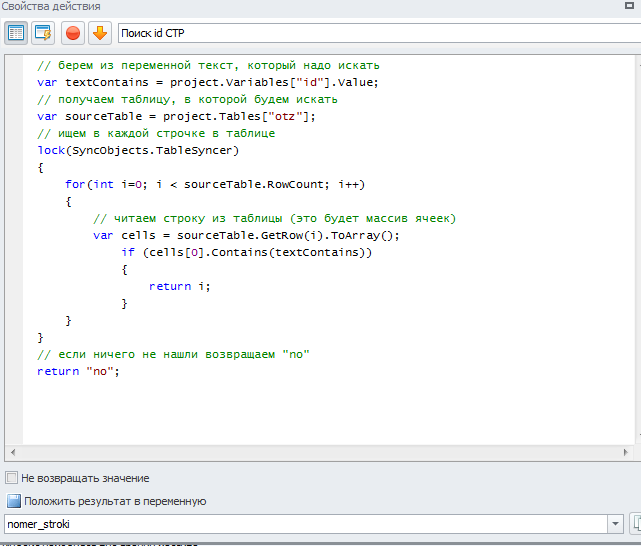Click the first table-view icon in the toolbar
641x546 pixels.
coord(16,33)
